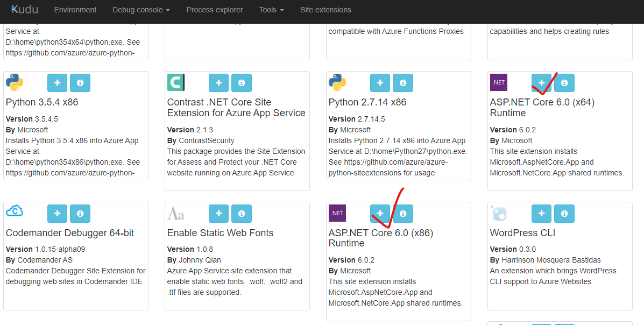View info for ASP.NET Core 6.0 (x64)
644x325 pixels.
pyautogui.click(x=564, y=82)
